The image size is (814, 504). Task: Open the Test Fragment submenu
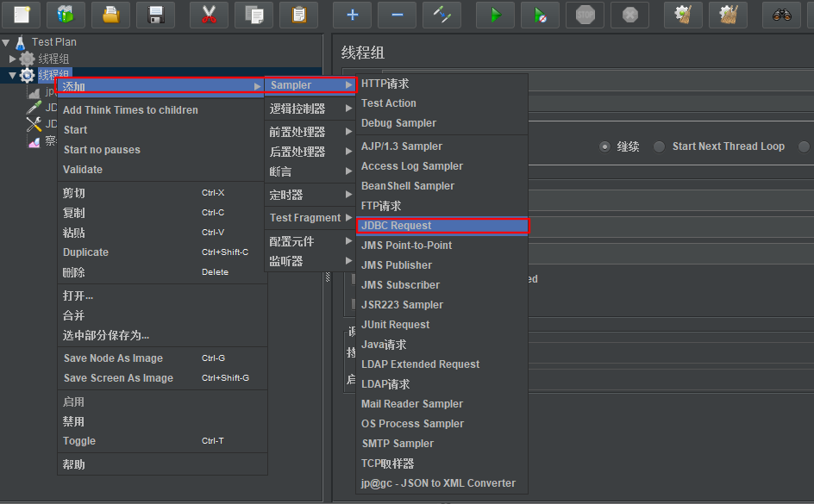(310, 218)
